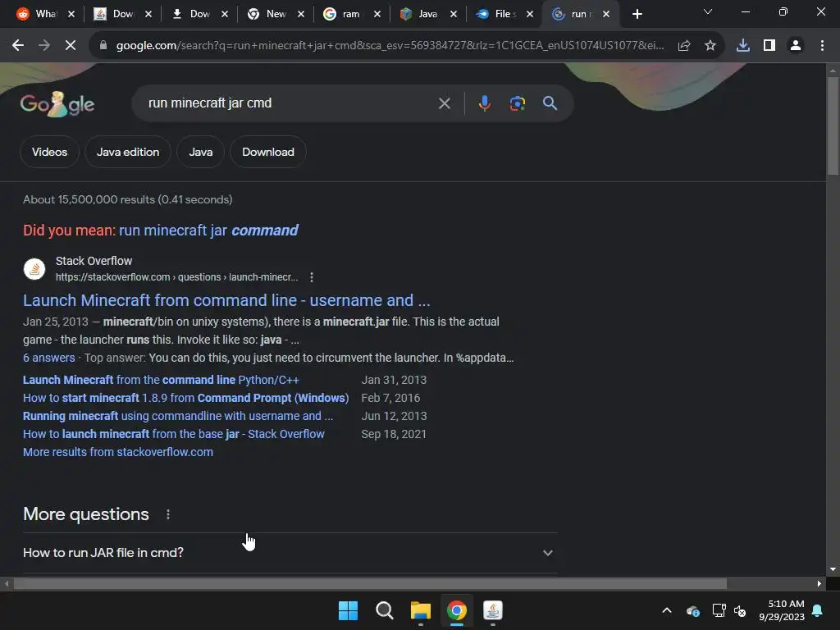Click the forward navigation arrow
The image size is (840, 630).
tap(44, 46)
